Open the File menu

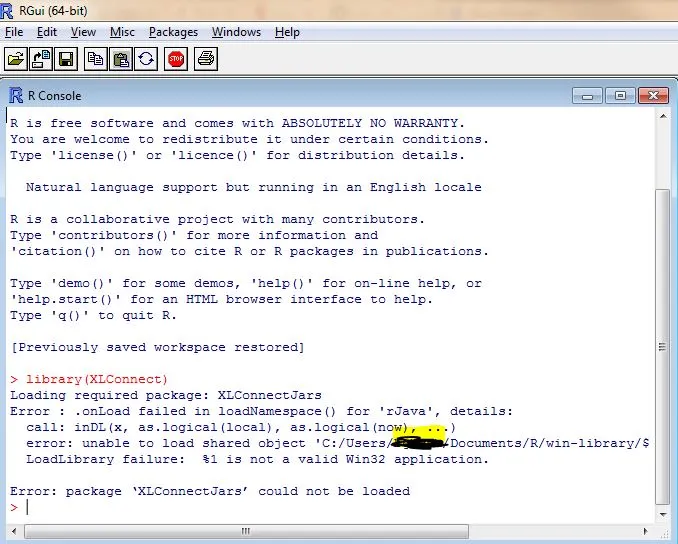(x=14, y=32)
